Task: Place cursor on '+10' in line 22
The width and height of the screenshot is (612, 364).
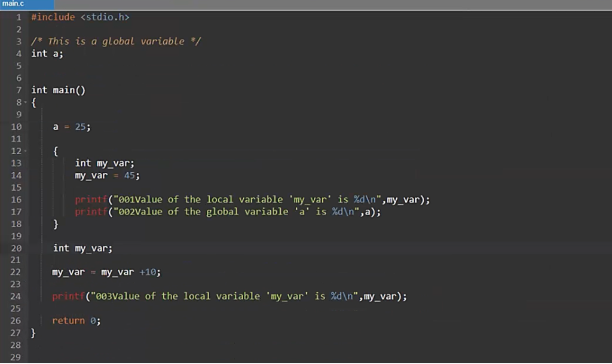Action: 148,273
